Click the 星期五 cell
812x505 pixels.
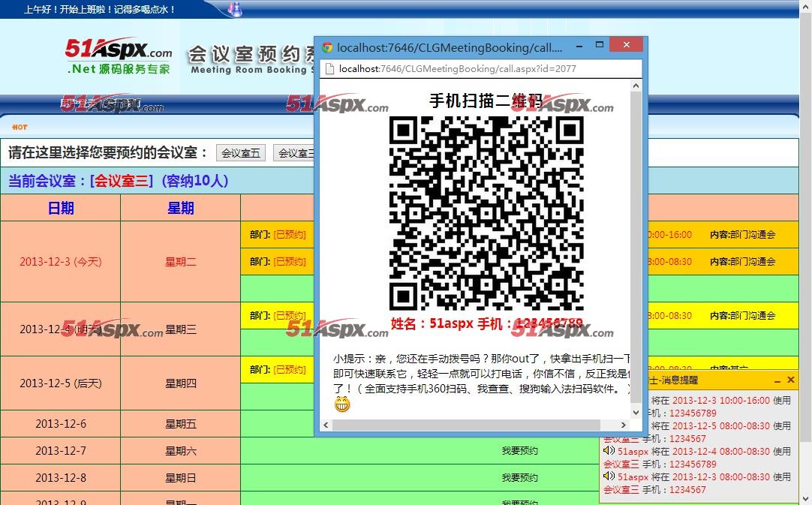coord(180,424)
